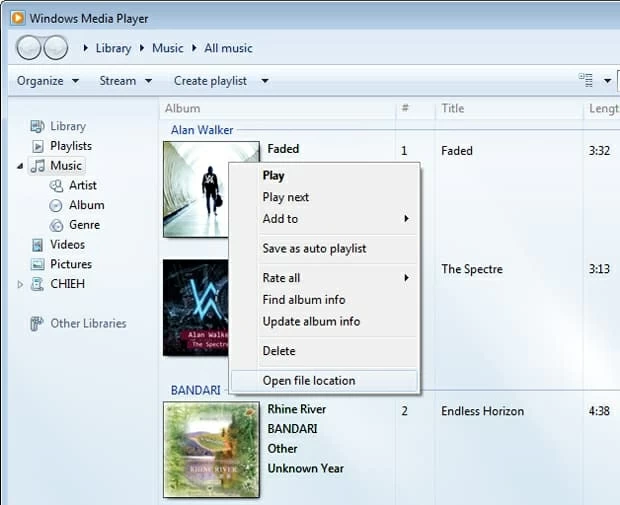Click the Other Libraries icon
The width and height of the screenshot is (620, 505).
(x=37, y=323)
